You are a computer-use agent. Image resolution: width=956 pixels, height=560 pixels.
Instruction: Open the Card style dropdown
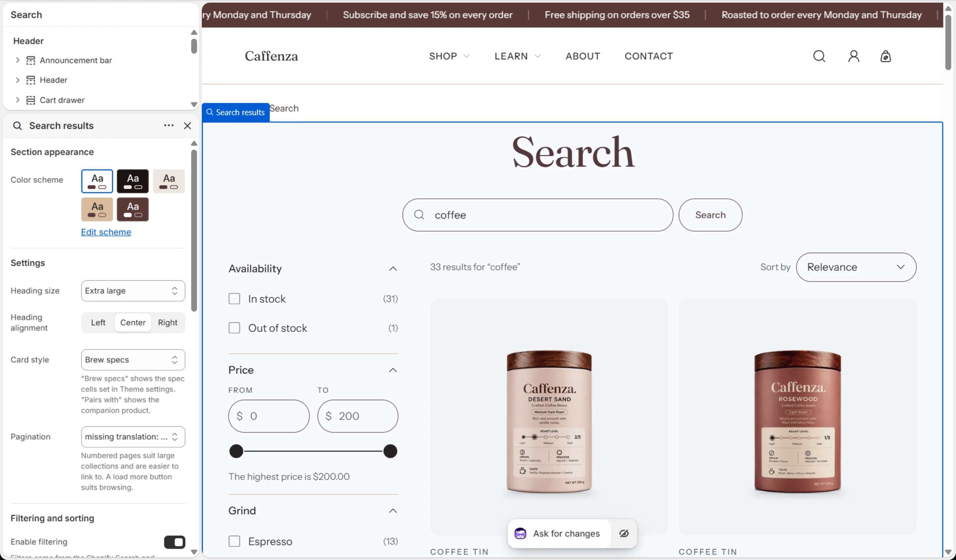pos(133,360)
